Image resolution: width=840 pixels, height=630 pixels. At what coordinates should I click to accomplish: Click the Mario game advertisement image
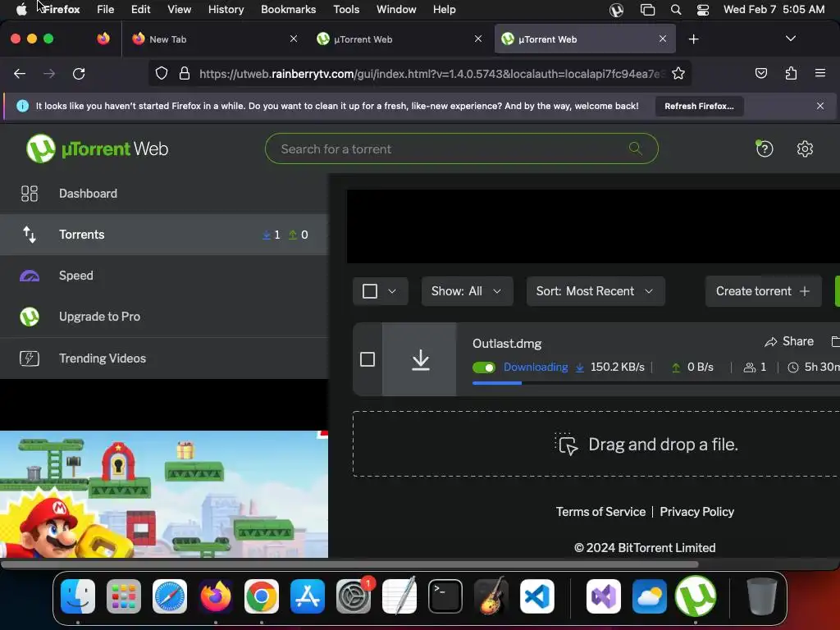(164, 494)
